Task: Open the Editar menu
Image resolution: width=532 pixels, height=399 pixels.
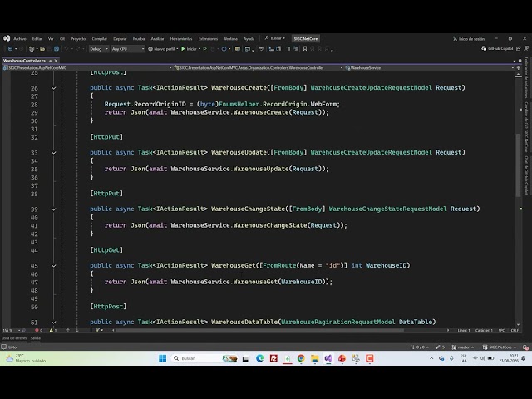Action: click(x=37, y=39)
